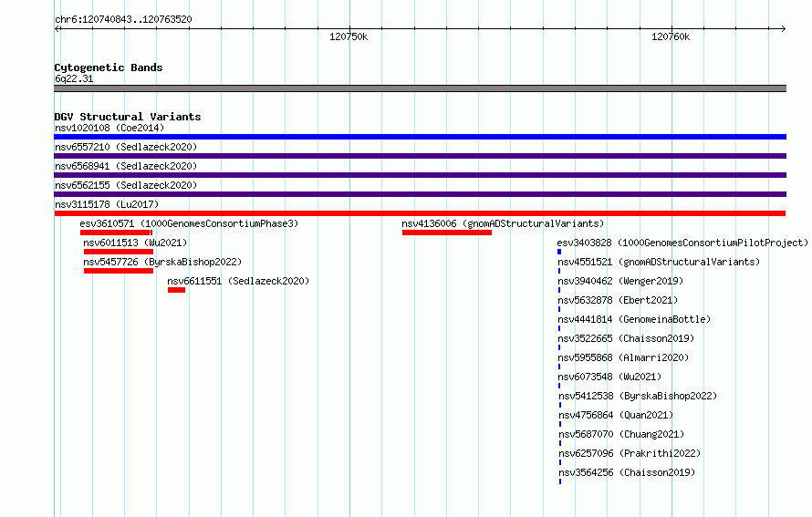The image size is (812, 517).
Task: Open nsv4441814 (GenomeinaBottle) label
Action: click(x=634, y=319)
